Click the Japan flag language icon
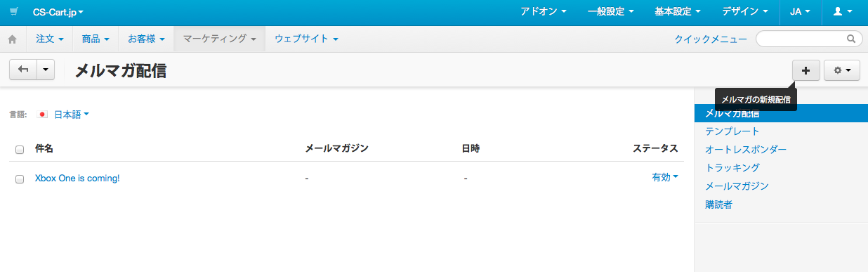Viewport: 868px width, 272px height. tap(42, 114)
